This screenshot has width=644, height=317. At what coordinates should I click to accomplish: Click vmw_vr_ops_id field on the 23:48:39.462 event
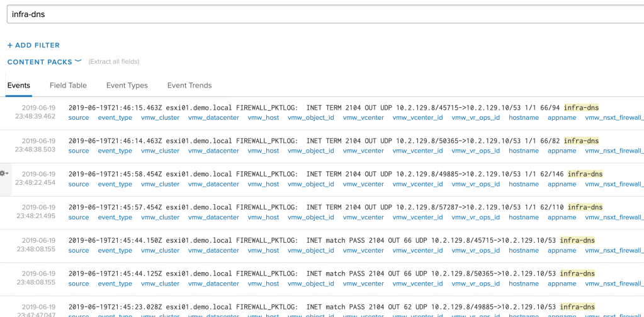click(475, 118)
